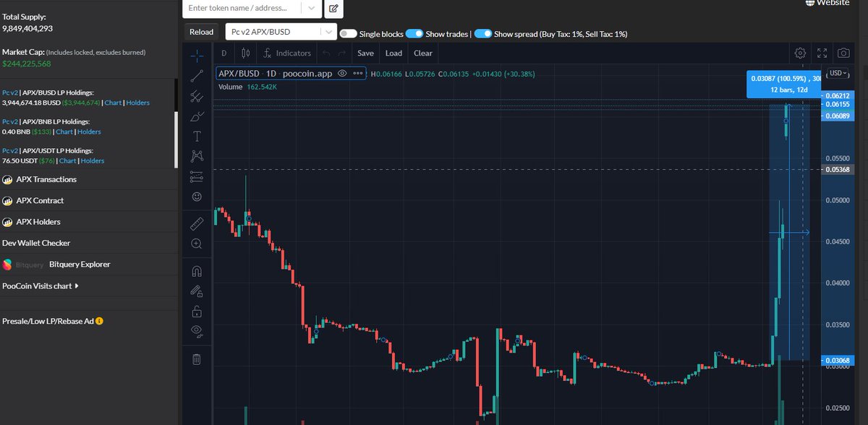The height and width of the screenshot is (425, 868).
Task: Toggle Single blocks switch
Action: coord(348,34)
